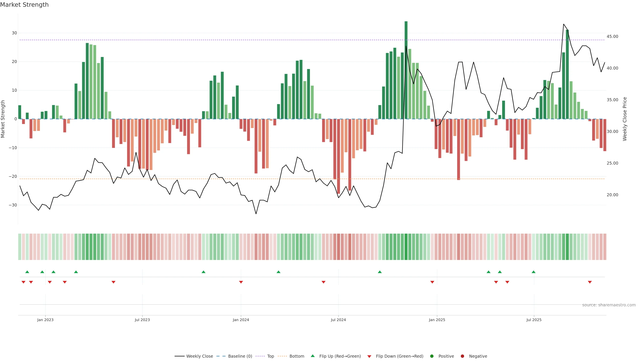Screen dimensions: 644x362
Task: Click the Market Strength chart title
Action: point(24,5)
